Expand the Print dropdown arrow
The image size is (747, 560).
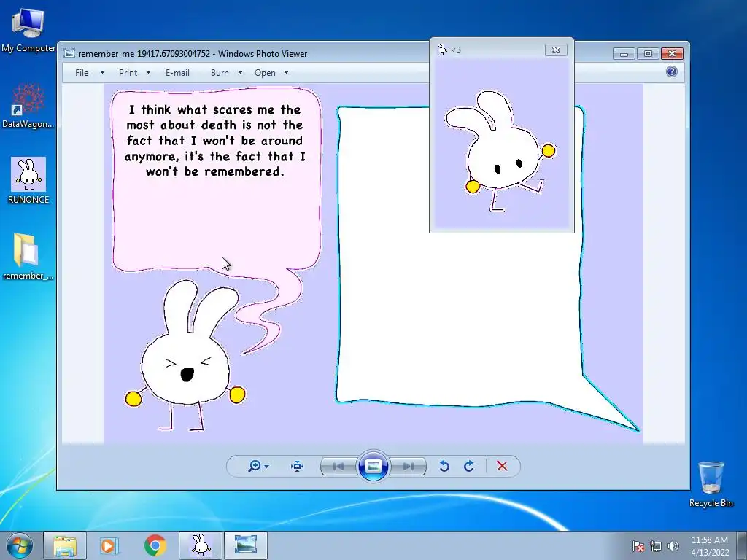pos(148,73)
